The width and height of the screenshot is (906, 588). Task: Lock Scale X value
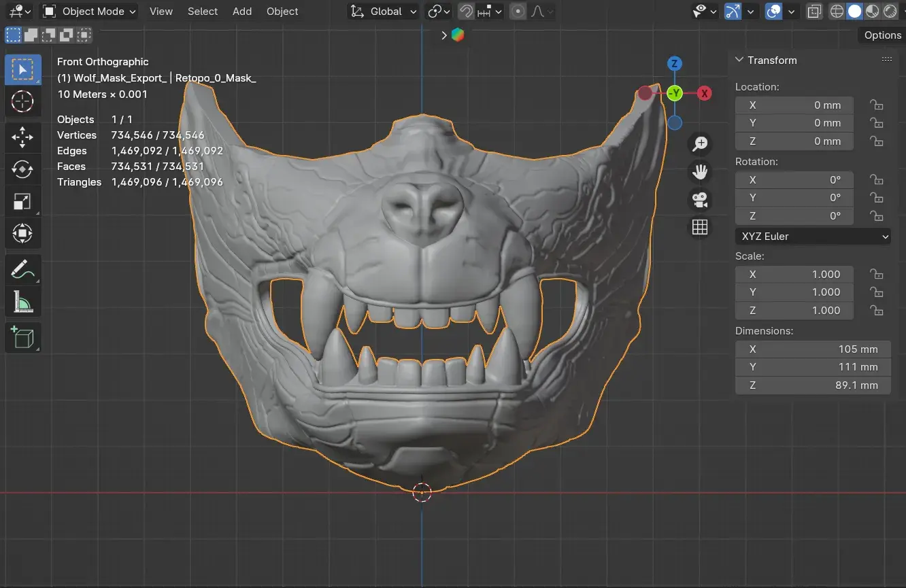(x=877, y=275)
